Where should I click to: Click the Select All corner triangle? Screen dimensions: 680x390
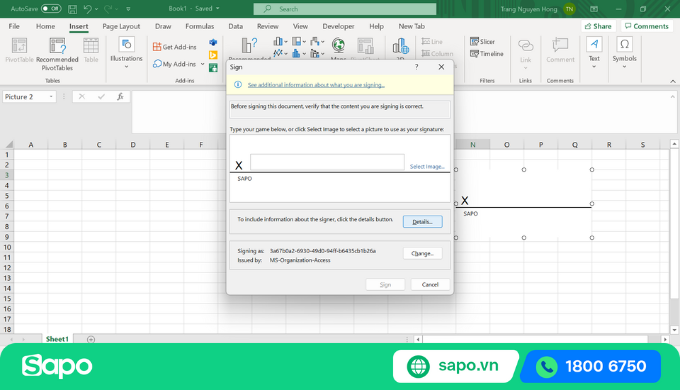point(9,144)
